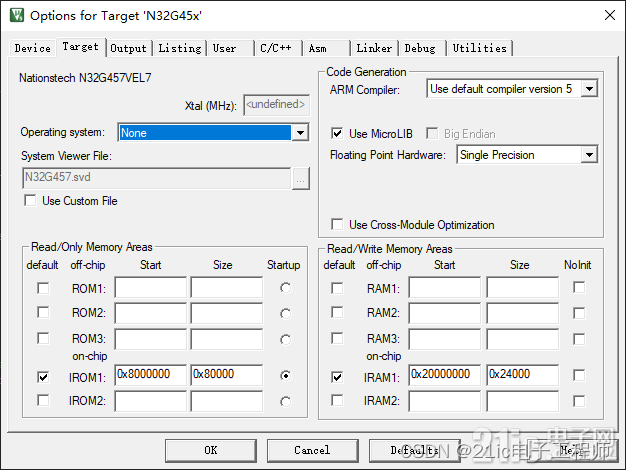Click the ROM2 Start address field
626x470 pixels.
click(151, 313)
